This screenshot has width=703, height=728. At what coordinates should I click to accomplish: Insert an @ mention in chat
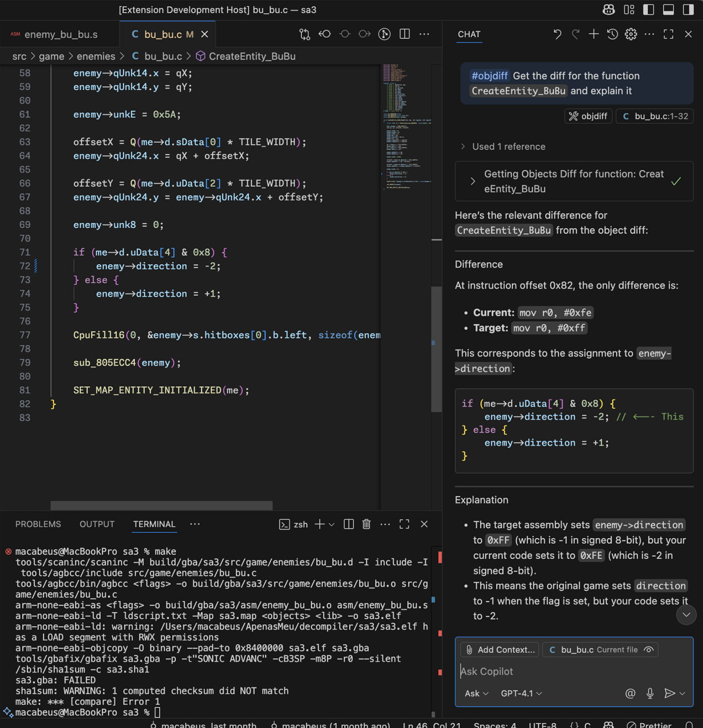(x=630, y=694)
